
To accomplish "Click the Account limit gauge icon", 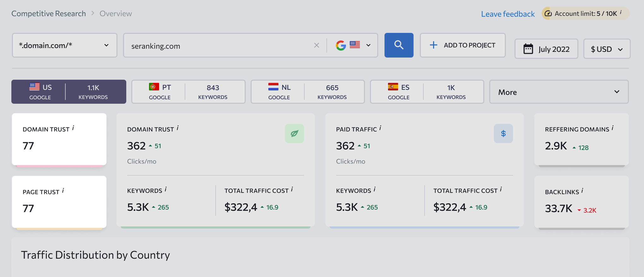I will tap(548, 14).
